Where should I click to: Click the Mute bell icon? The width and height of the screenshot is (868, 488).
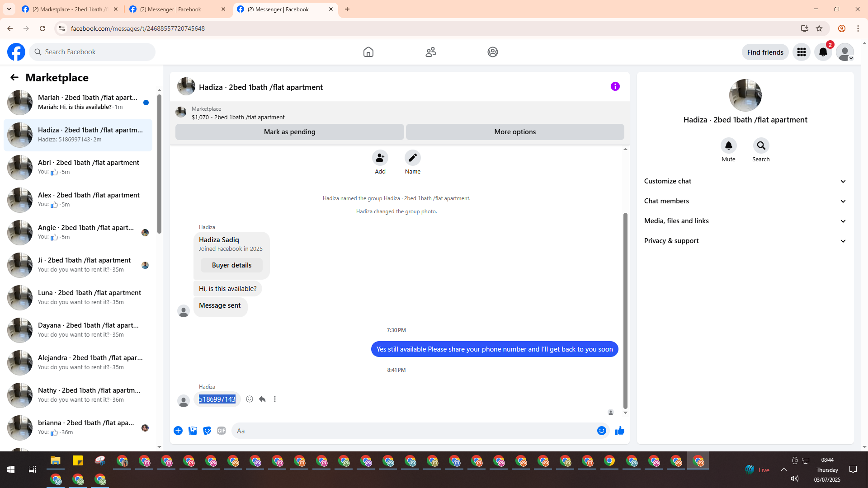point(728,146)
